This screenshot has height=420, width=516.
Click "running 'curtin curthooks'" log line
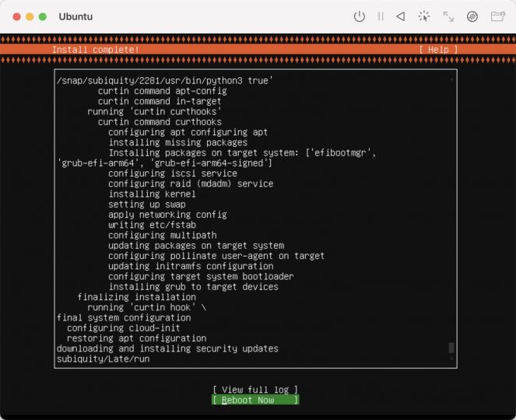coord(155,111)
